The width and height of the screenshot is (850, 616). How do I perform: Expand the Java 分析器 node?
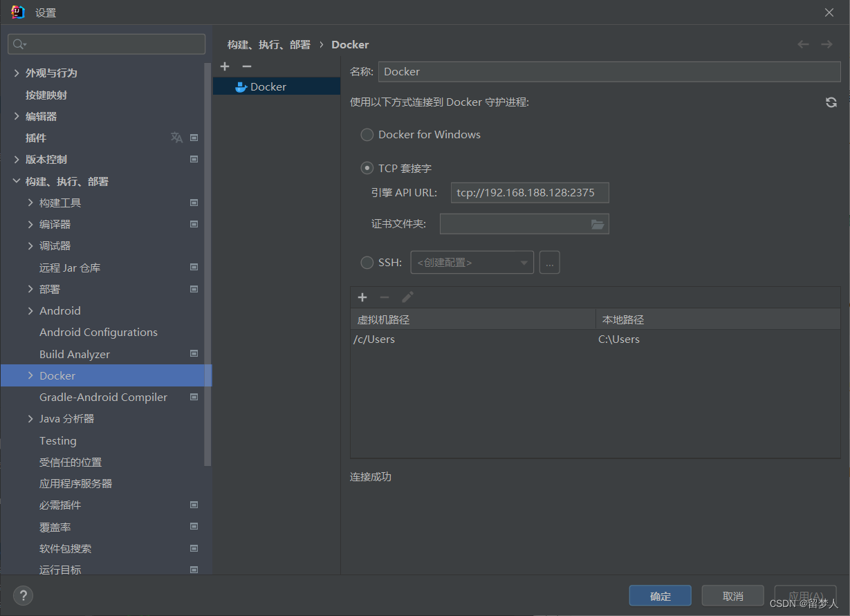(30, 418)
